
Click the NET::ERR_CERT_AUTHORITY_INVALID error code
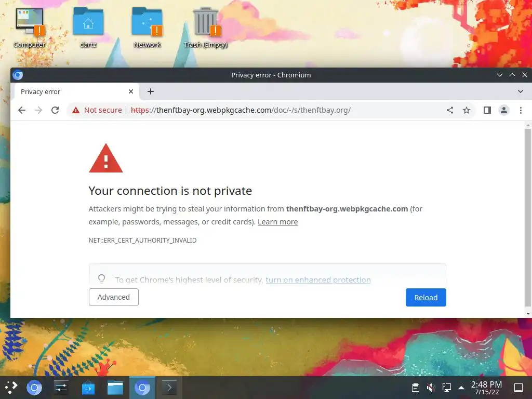point(142,240)
